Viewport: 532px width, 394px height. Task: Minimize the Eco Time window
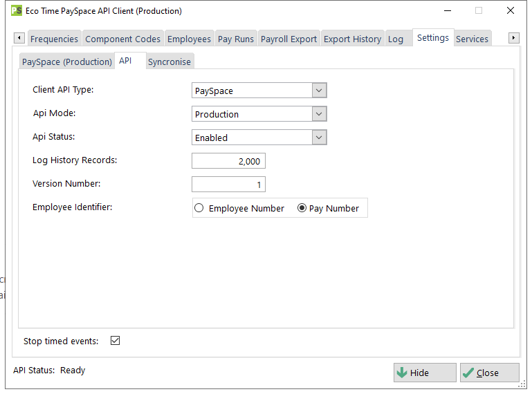click(448, 10)
